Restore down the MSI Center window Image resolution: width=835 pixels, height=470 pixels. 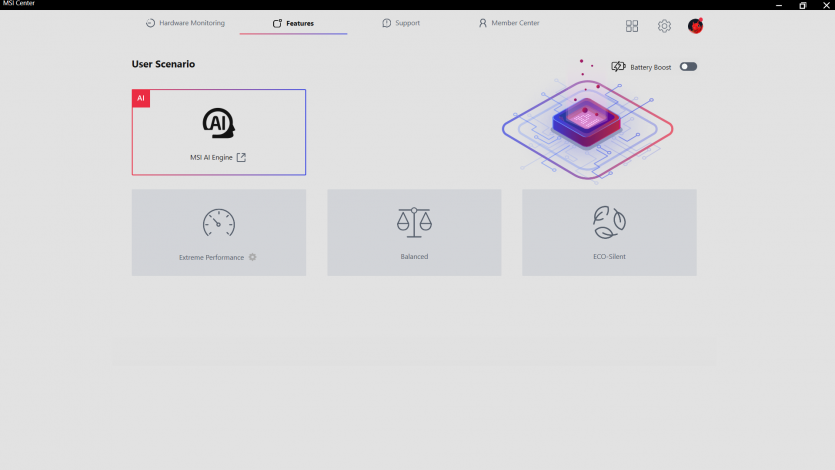[802, 5]
